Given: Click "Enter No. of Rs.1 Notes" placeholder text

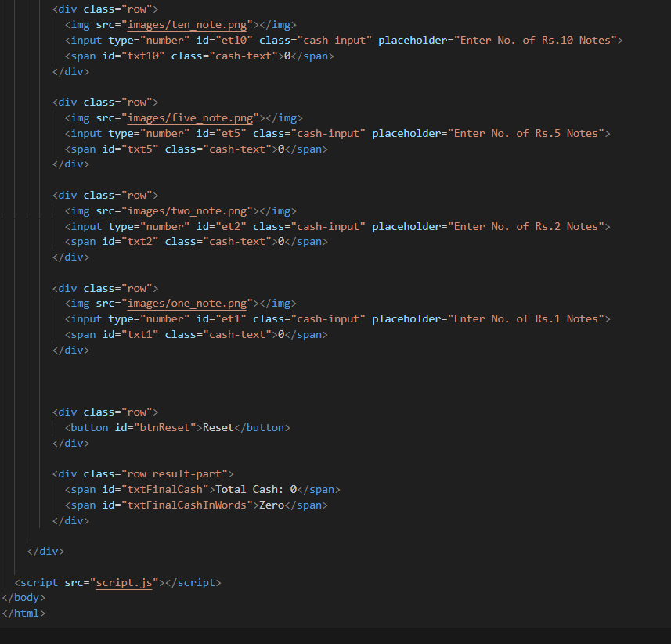Looking at the screenshot, I should (525, 319).
